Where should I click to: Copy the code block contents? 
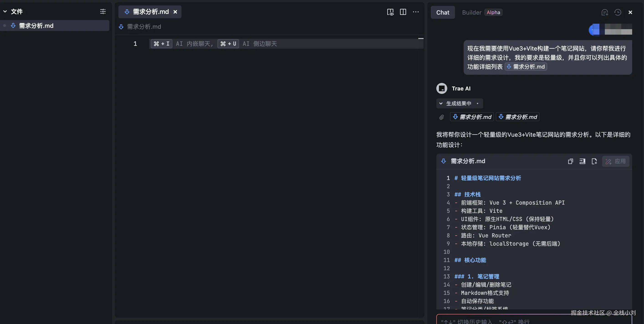click(570, 161)
